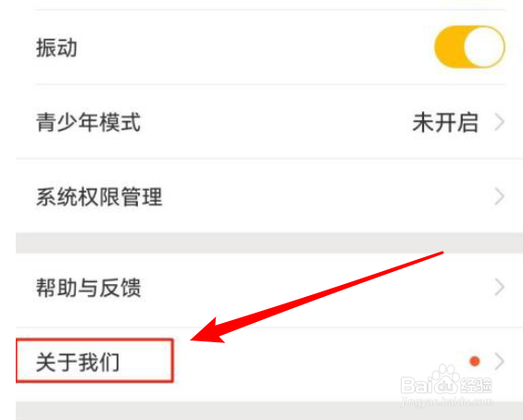
Task: Click the chevron icon on 关于我们 row
Action: (499, 362)
